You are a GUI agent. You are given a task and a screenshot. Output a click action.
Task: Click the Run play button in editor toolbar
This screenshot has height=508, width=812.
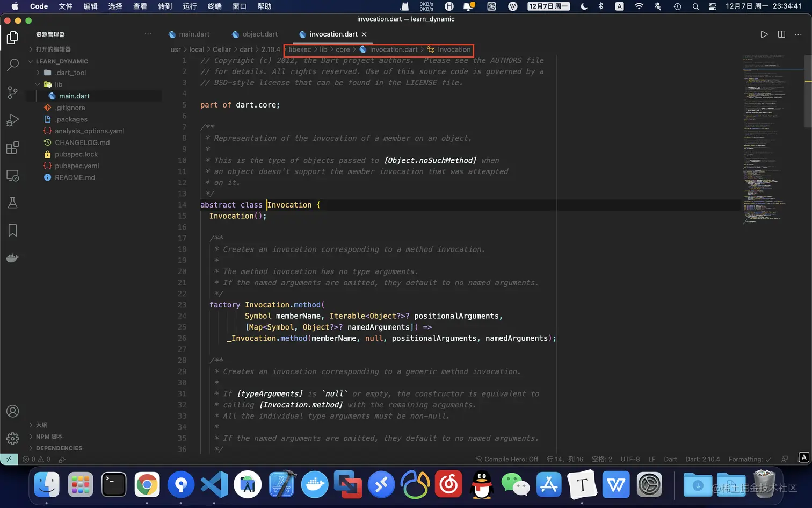click(x=764, y=34)
